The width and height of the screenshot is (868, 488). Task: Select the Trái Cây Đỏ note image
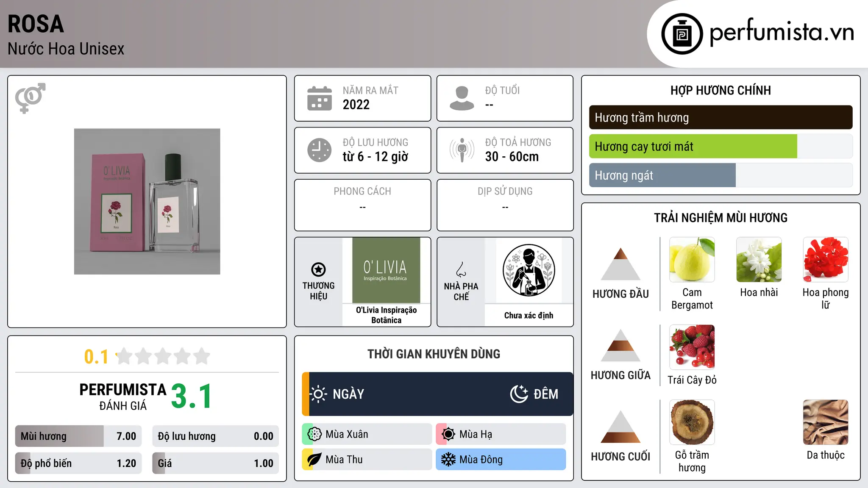click(692, 347)
